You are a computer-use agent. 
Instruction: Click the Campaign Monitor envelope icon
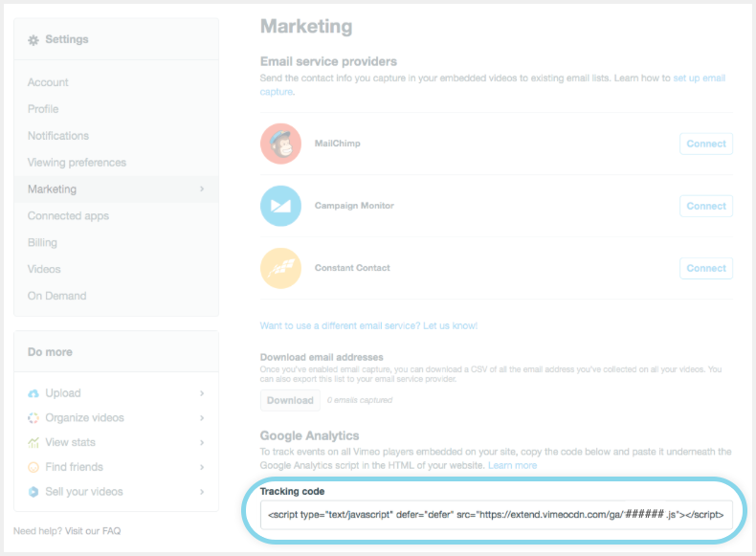(x=280, y=206)
